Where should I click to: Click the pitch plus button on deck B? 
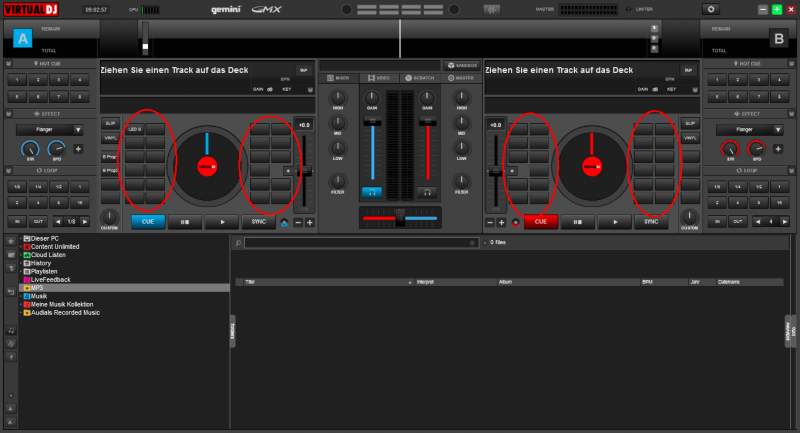pyautogui.click(x=502, y=222)
